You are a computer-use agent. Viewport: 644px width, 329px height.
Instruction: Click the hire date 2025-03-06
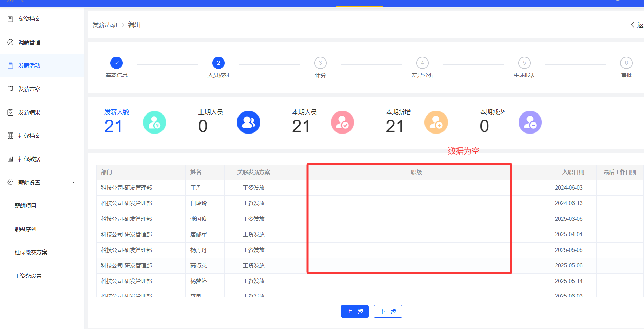click(569, 219)
